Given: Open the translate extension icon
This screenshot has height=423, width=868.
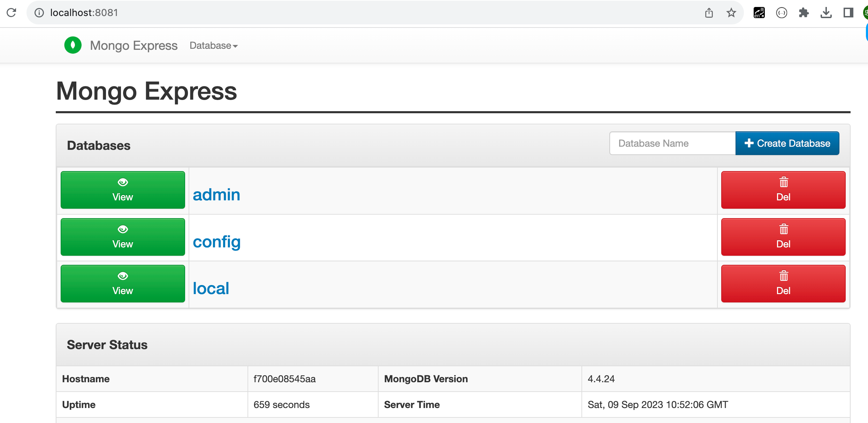Looking at the screenshot, I should [759, 13].
